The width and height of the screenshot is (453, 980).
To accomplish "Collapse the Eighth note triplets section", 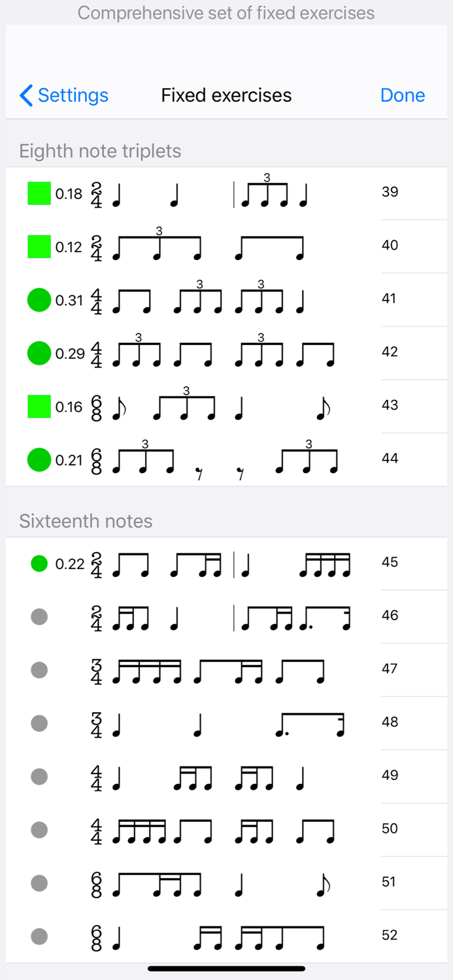I will click(x=99, y=151).
